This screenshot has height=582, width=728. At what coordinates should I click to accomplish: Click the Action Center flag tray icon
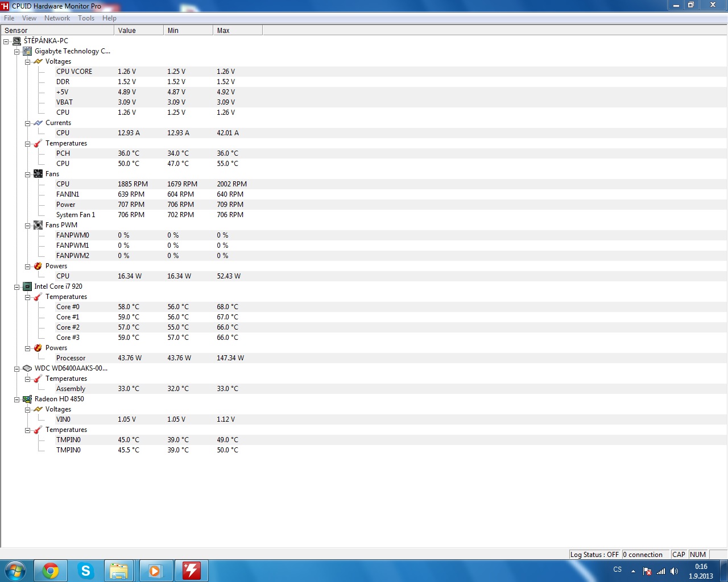(647, 571)
